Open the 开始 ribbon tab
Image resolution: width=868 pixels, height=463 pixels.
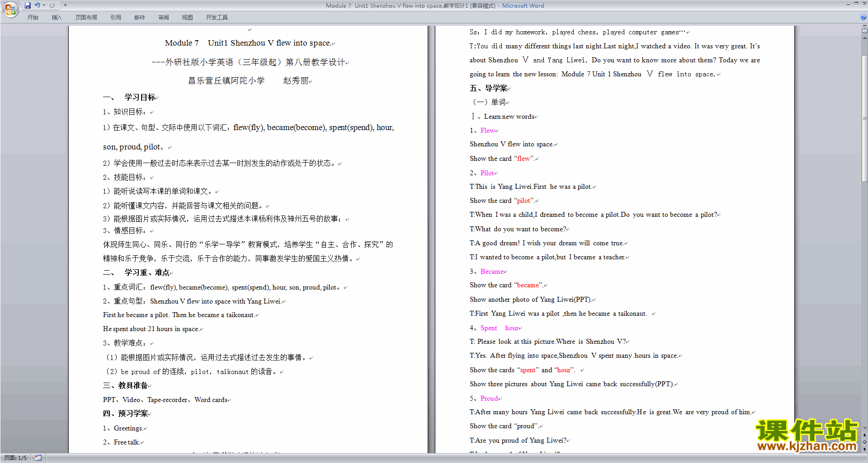pyautogui.click(x=33, y=18)
